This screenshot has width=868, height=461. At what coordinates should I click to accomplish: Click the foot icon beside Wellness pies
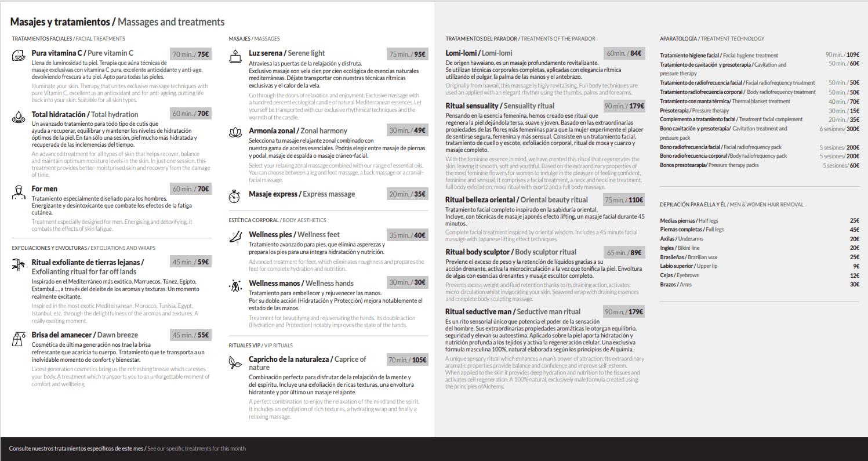click(x=235, y=237)
